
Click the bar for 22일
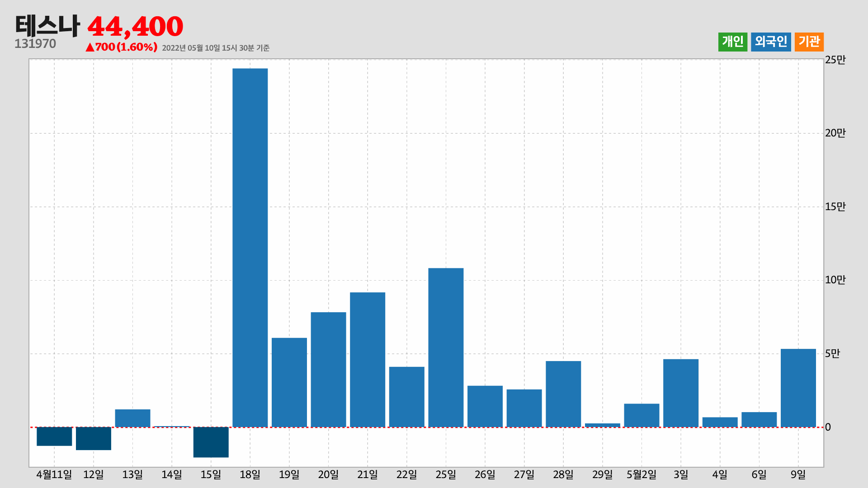[x=407, y=397]
